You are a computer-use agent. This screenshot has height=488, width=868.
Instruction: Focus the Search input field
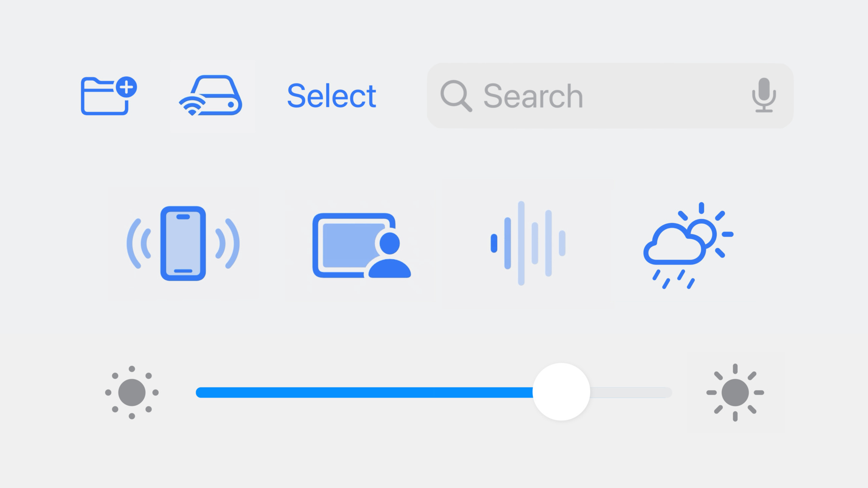610,95
